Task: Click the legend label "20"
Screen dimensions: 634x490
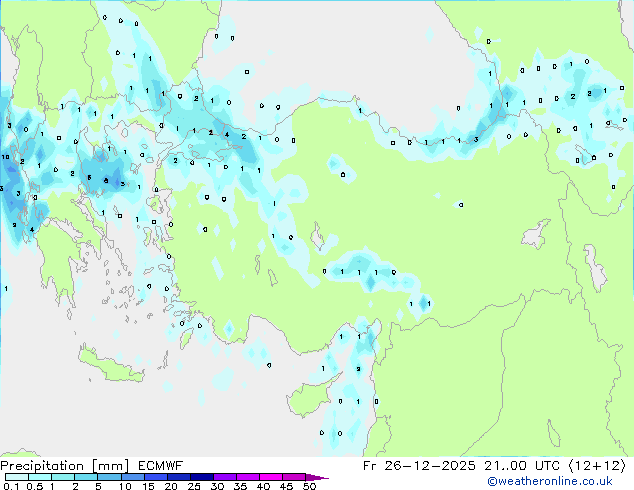Action: 171,486
